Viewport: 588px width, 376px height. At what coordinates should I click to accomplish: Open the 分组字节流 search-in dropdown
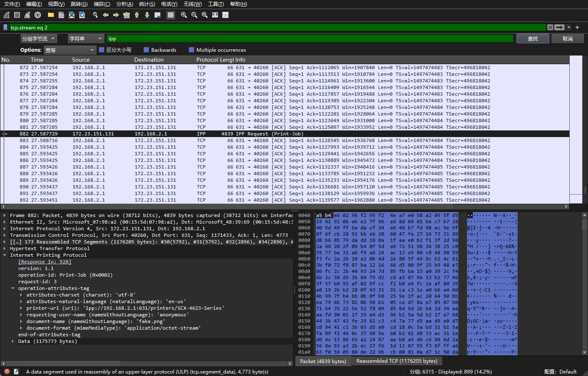click(39, 39)
